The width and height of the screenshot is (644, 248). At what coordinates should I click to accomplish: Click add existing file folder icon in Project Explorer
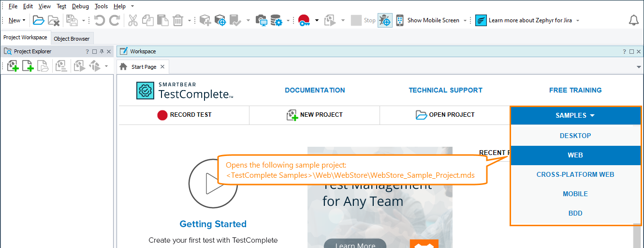pyautogui.click(x=43, y=66)
